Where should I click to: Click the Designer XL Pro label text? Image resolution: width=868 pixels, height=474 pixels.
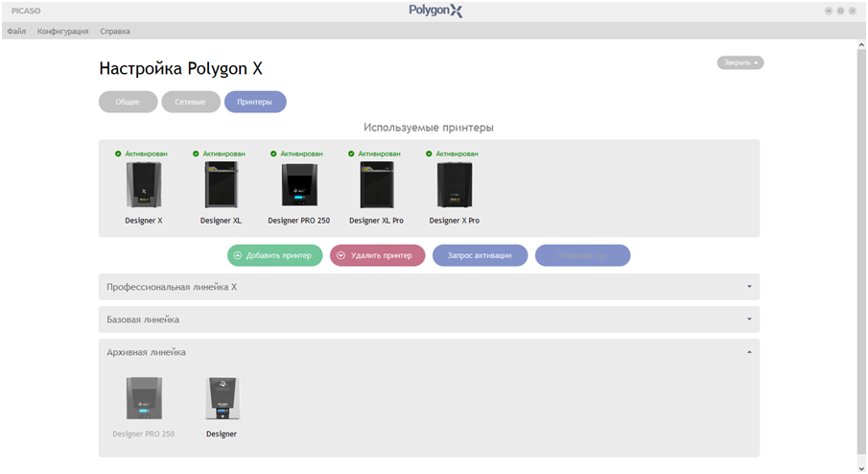(x=376, y=221)
